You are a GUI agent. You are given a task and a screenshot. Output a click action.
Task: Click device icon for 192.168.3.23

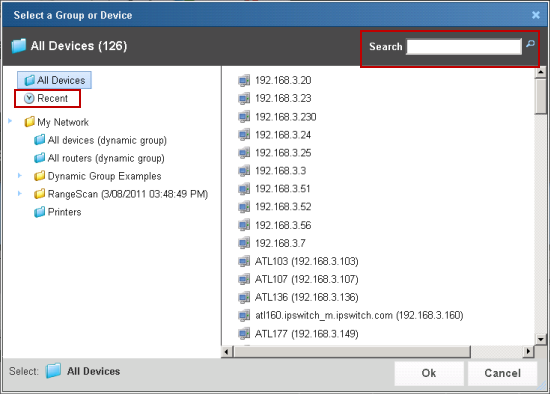coord(244,98)
